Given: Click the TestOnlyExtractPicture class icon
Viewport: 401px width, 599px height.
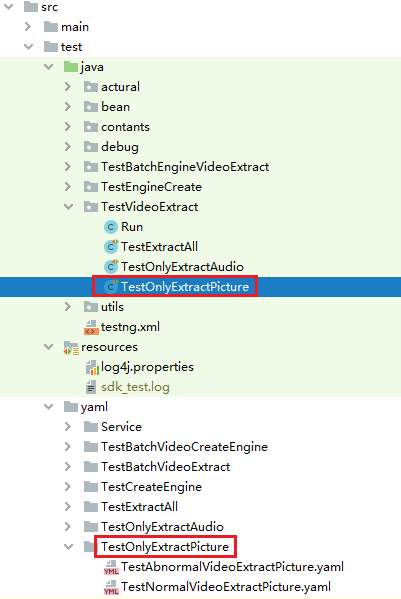Looking at the screenshot, I should click(111, 287).
